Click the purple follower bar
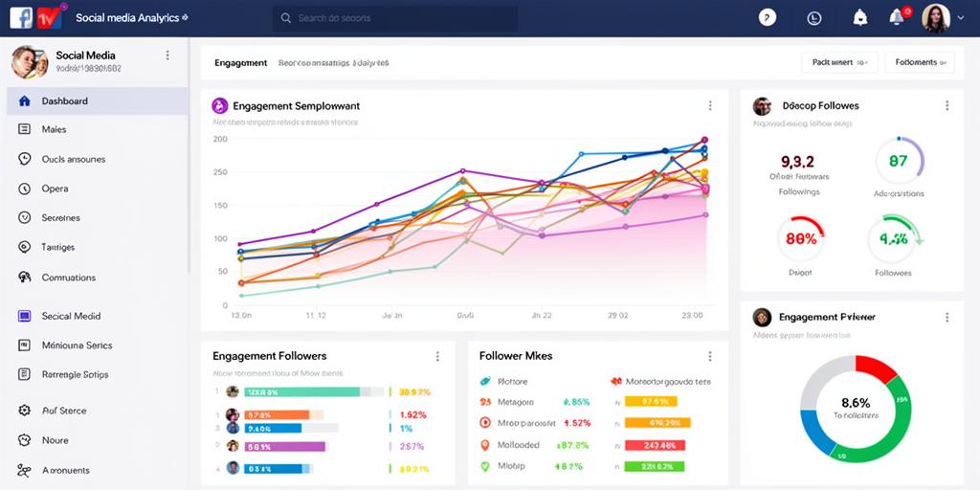This screenshot has height=490, width=980. (x=284, y=446)
